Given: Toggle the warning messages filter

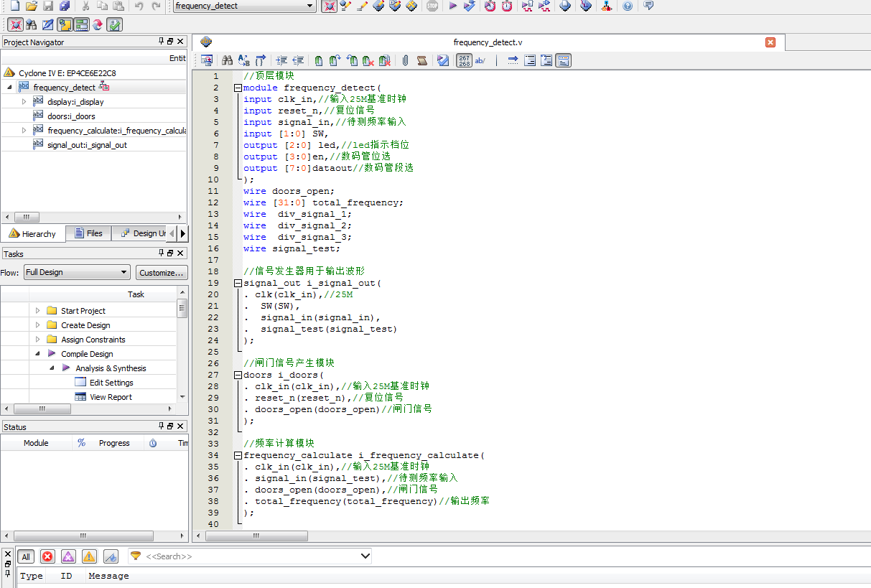Looking at the screenshot, I should pos(89,556).
